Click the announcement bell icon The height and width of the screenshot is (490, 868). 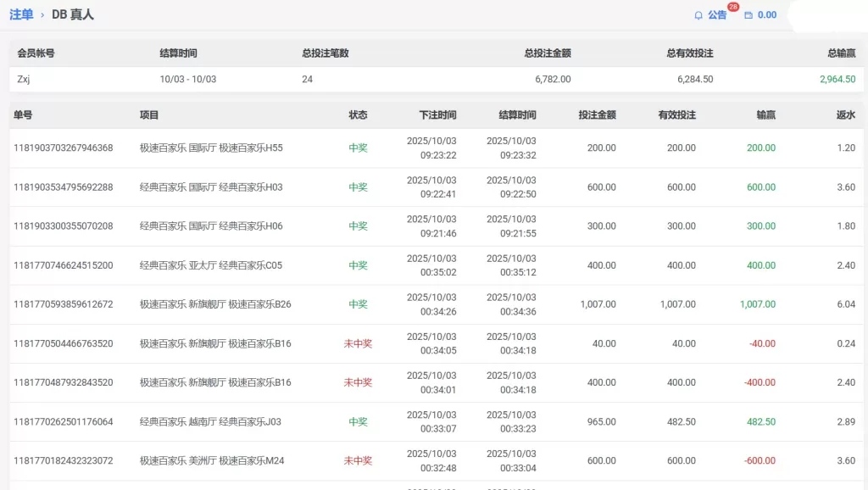698,15
